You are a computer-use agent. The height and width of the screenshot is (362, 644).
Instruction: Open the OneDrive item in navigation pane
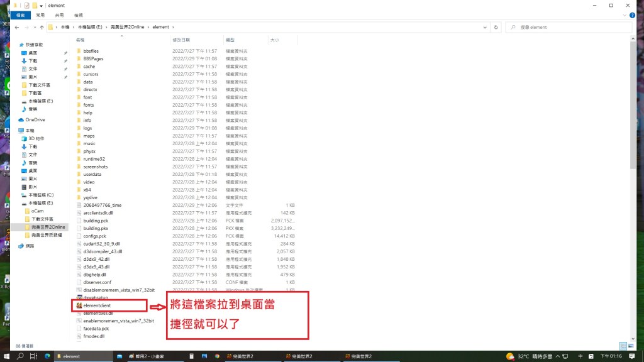(x=35, y=119)
